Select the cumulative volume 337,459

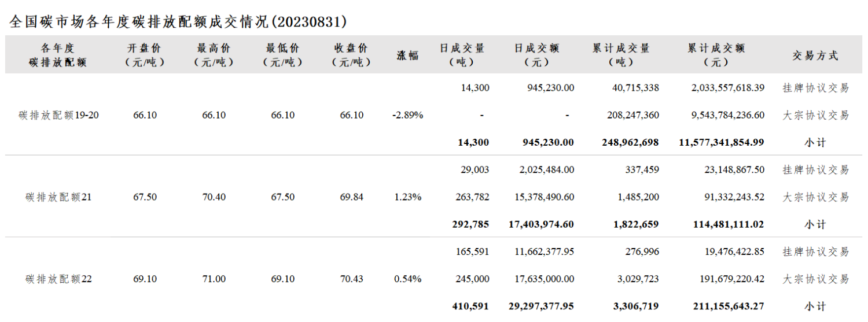point(641,170)
